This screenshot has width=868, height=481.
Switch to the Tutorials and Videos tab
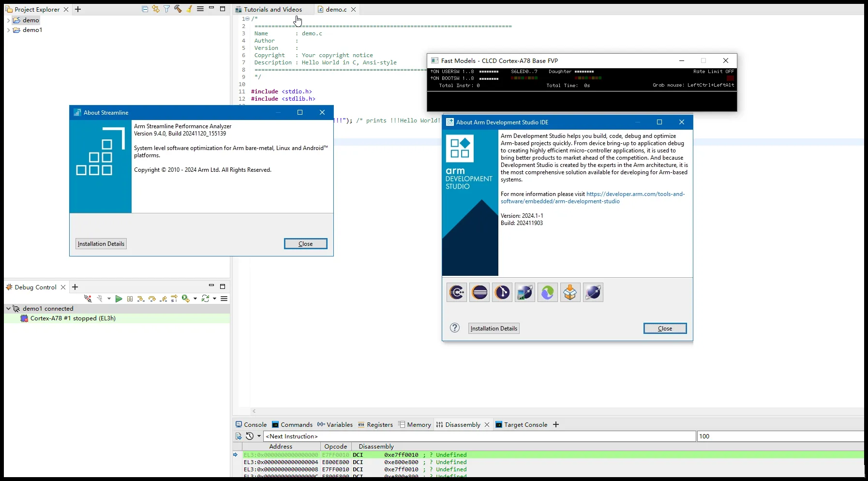coord(273,9)
